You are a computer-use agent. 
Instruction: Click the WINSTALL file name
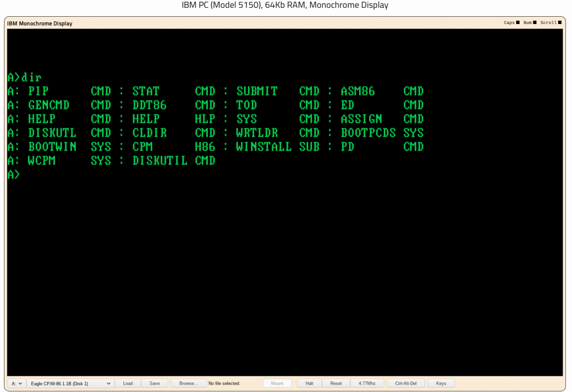click(x=264, y=147)
